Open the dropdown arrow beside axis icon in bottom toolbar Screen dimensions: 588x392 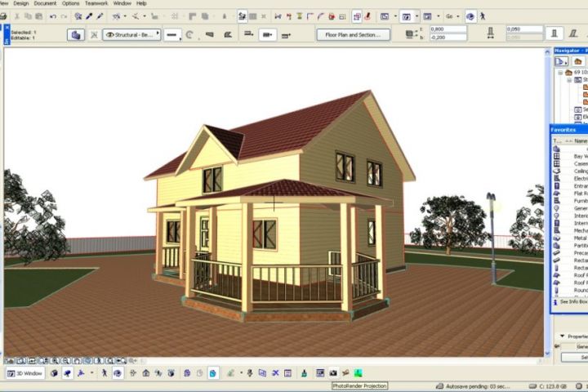point(91,373)
